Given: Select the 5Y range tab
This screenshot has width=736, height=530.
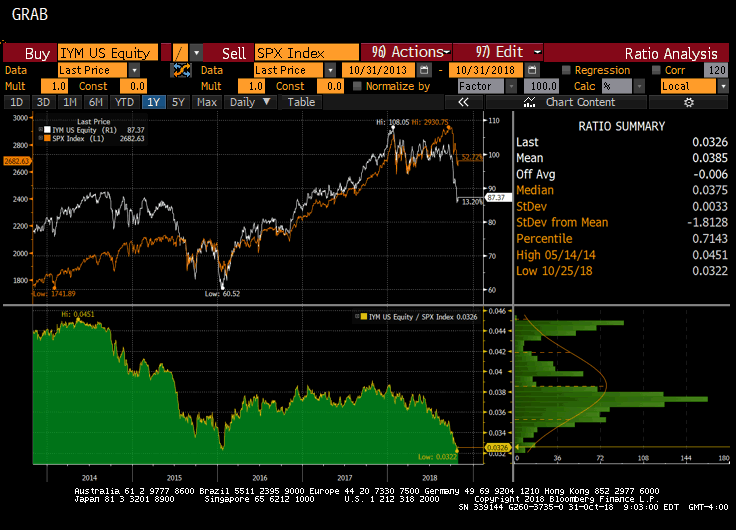Looking at the screenshot, I should click(178, 102).
